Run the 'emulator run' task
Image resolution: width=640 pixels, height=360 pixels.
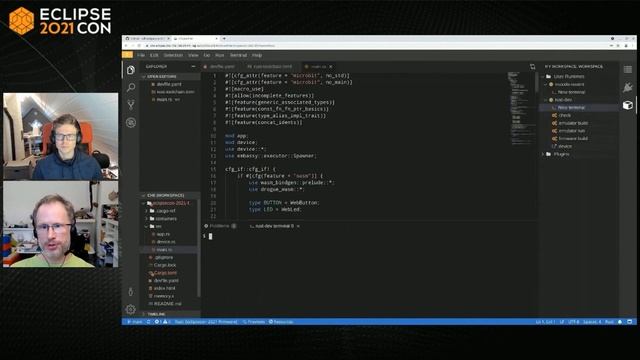click(x=568, y=131)
